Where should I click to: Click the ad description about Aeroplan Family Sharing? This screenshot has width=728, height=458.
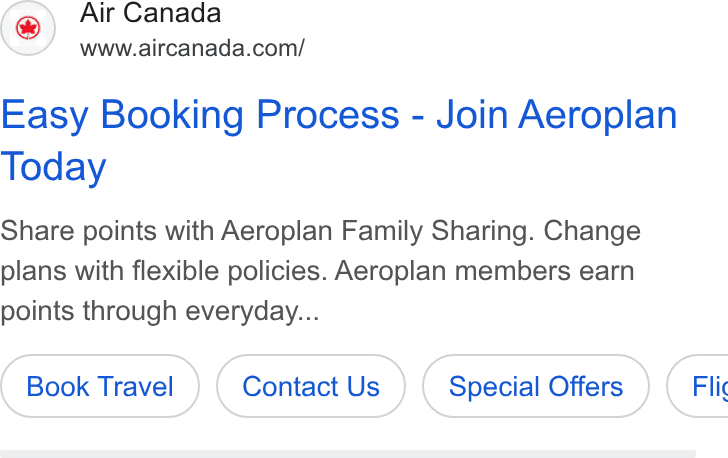click(320, 271)
